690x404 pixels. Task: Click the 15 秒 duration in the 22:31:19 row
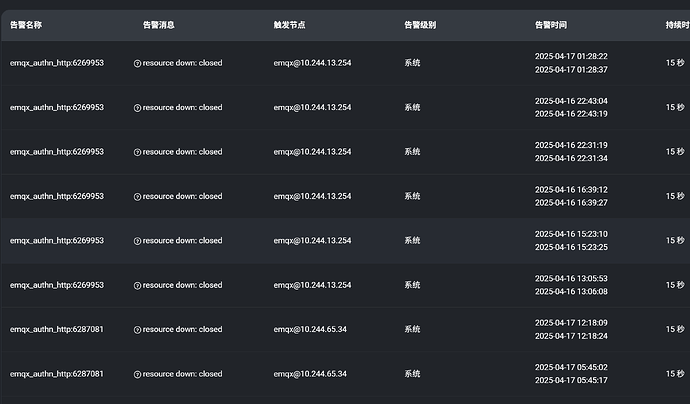tap(675, 152)
